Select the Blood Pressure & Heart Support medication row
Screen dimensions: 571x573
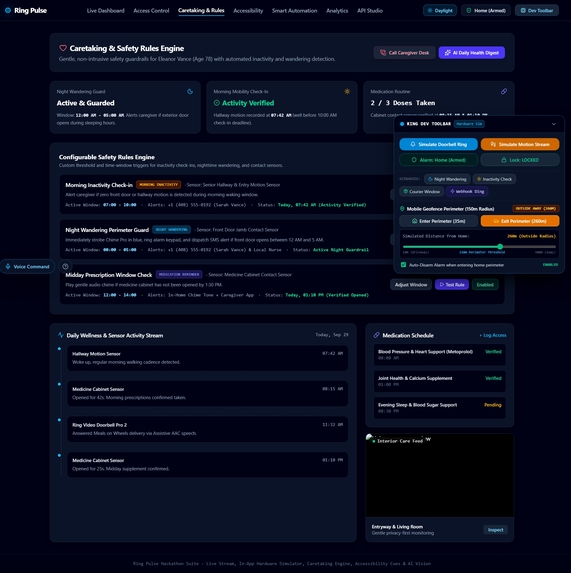click(x=439, y=354)
